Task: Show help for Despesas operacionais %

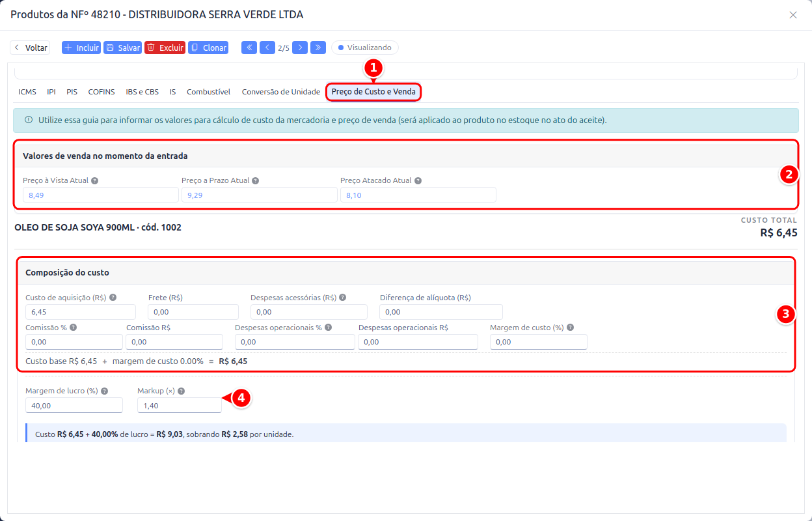Action: tap(329, 328)
